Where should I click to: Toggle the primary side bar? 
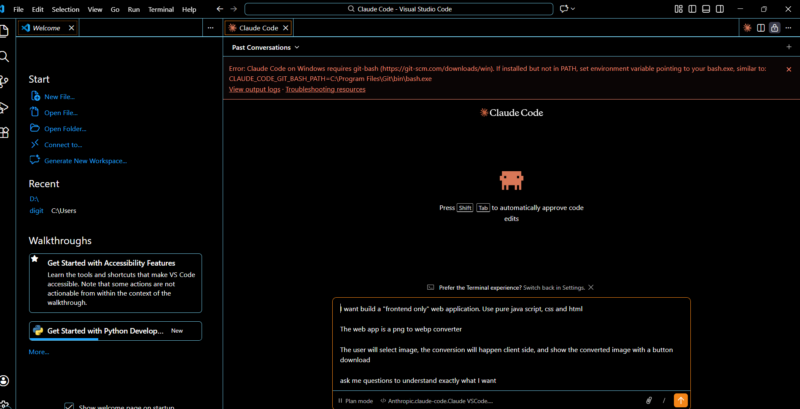pyautogui.click(x=692, y=9)
